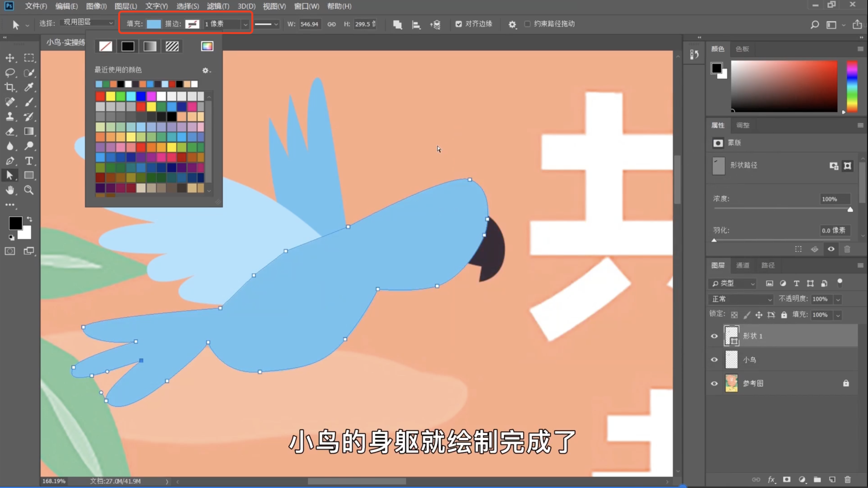Open the 正常 blend mode dropdown
The width and height of the screenshot is (868, 488).
click(741, 299)
